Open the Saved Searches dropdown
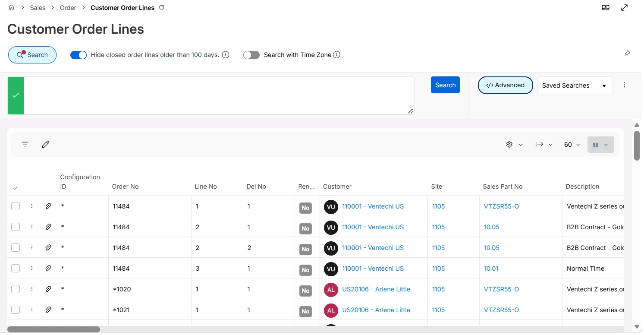 [575, 85]
